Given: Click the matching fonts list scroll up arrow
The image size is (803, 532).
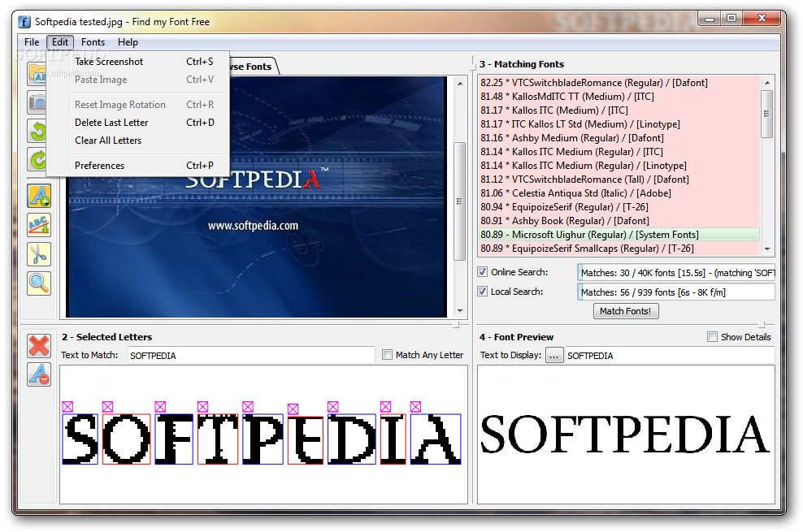Looking at the screenshot, I should [x=767, y=82].
